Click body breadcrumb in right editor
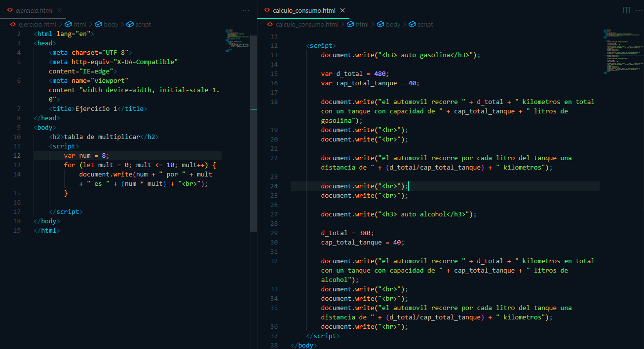The width and height of the screenshot is (644, 349). (x=393, y=24)
